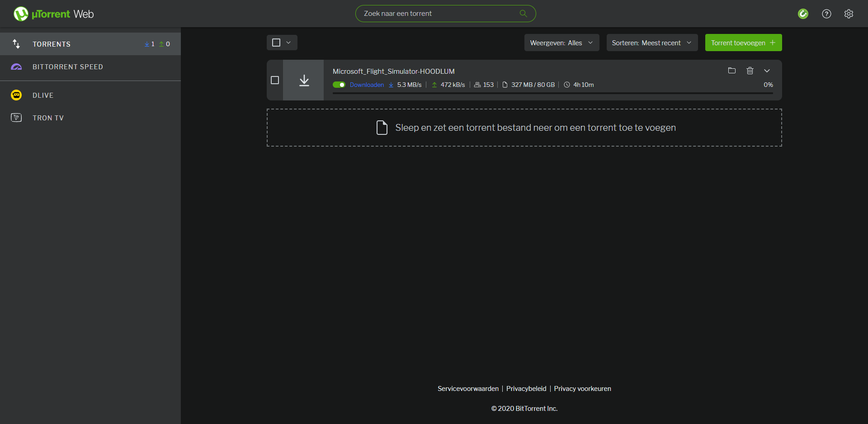The height and width of the screenshot is (424, 868).
Task: Click the Torrent toevoegen button
Action: 743,43
